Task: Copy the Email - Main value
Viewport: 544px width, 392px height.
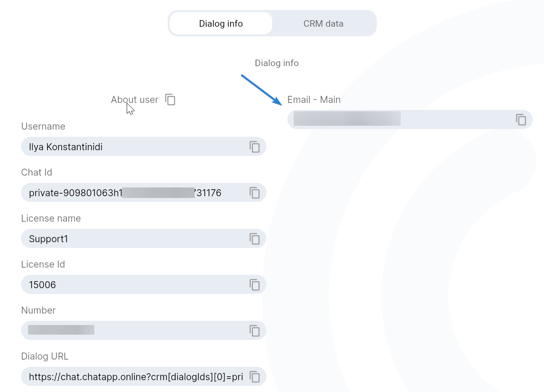Action: 521,120
